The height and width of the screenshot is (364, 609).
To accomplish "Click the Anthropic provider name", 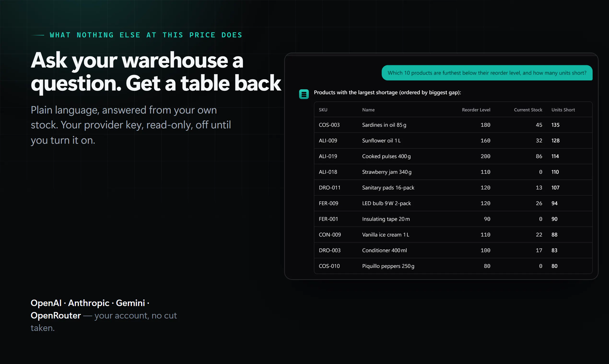I will 88,303.
